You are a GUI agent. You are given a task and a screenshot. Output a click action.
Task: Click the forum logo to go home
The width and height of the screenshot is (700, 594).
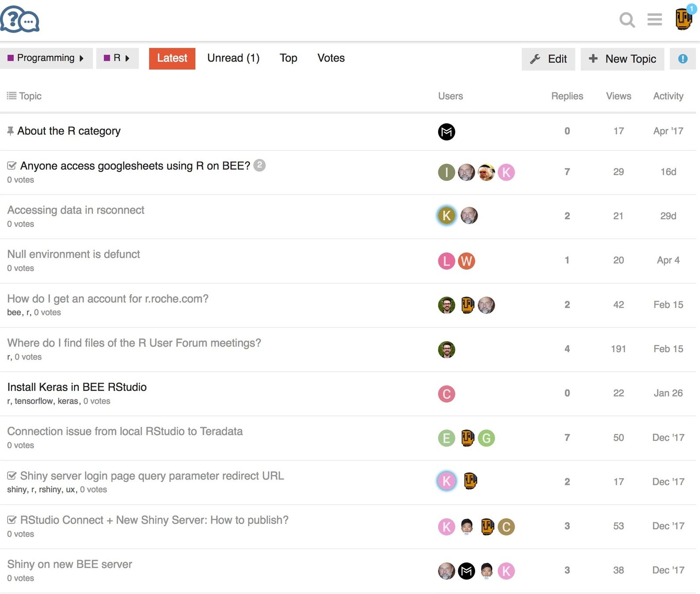tap(20, 20)
